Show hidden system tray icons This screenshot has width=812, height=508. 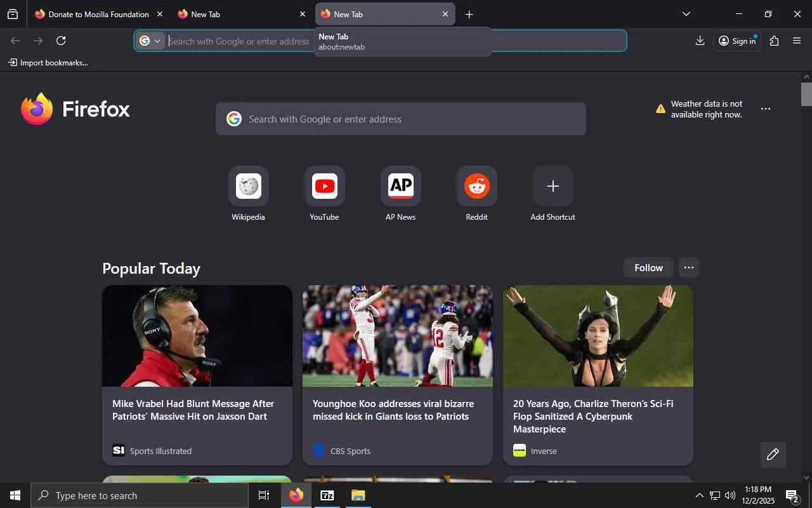[x=699, y=495]
